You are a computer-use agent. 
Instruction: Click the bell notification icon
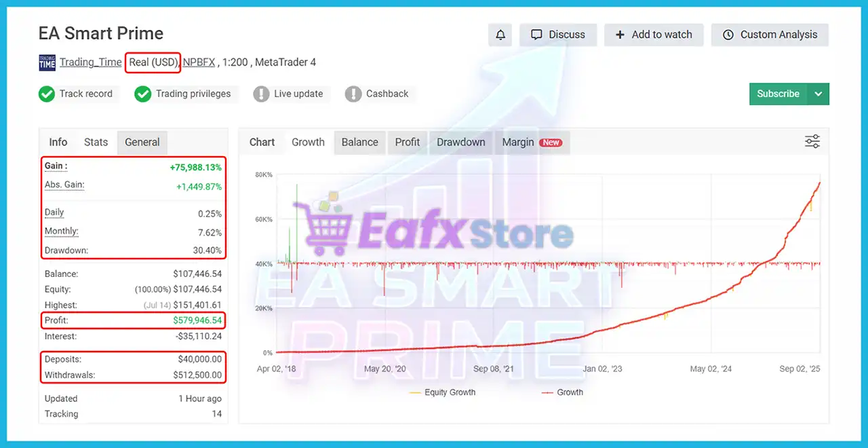(500, 35)
